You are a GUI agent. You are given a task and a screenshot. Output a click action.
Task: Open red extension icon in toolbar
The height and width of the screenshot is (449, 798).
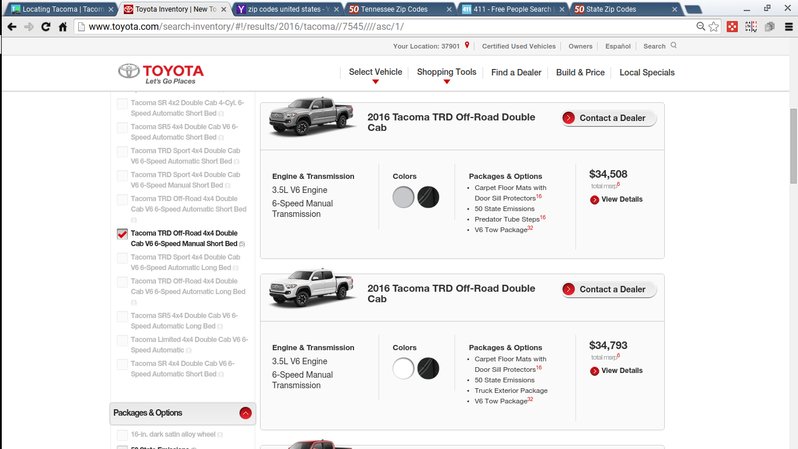732,27
